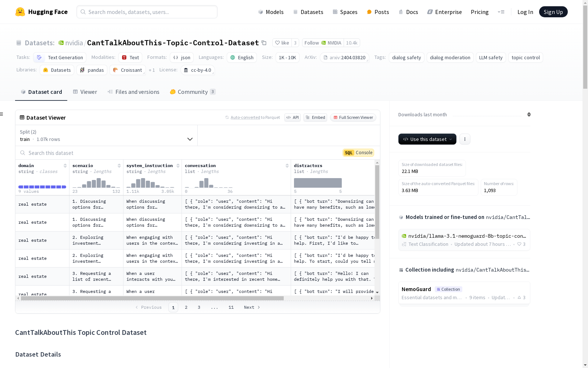Select the Datasets library tag
This screenshot has height=368, width=588.
click(57, 70)
